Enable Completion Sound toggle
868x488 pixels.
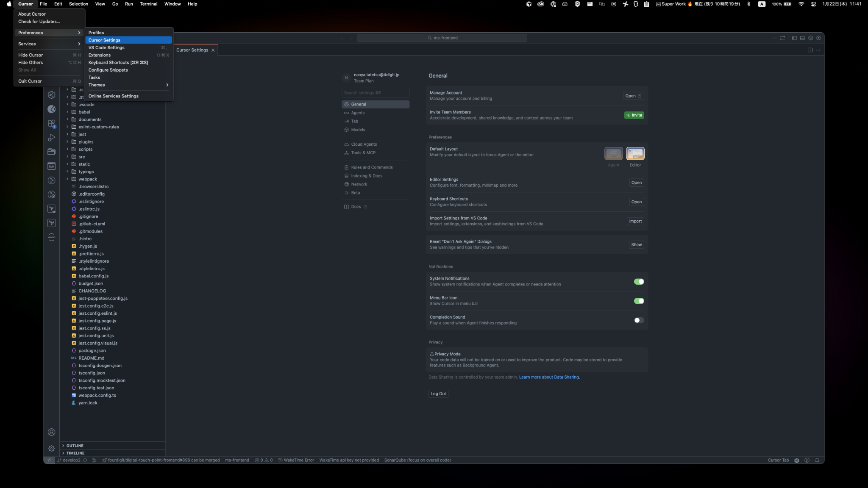(639, 320)
